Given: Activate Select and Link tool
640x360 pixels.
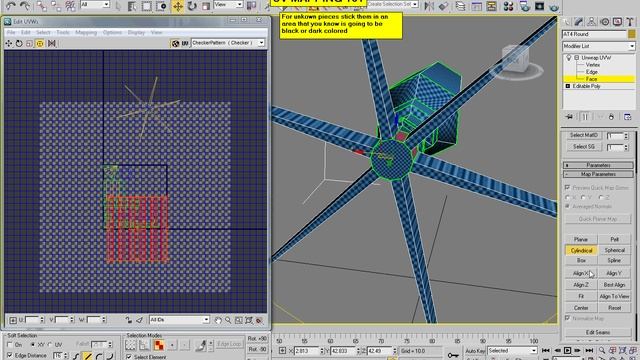Looking at the screenshot, I should tap(41, 6).
